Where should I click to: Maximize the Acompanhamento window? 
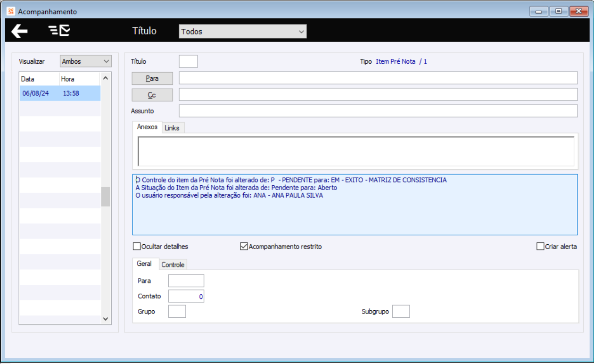[x=559, y=11]
